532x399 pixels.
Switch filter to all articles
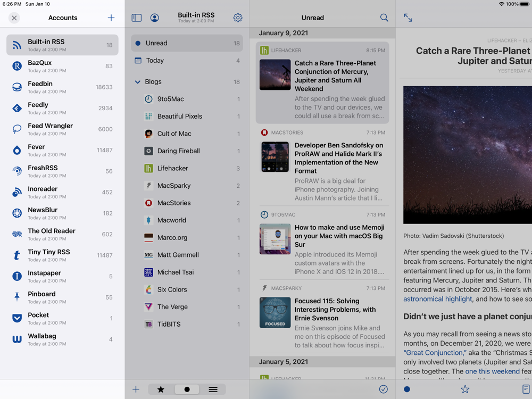point(213,389)
